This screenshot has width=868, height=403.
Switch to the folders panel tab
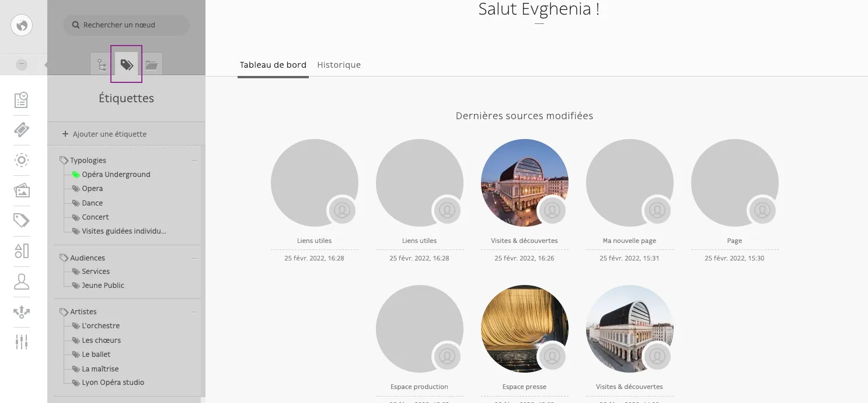(152, 64)
